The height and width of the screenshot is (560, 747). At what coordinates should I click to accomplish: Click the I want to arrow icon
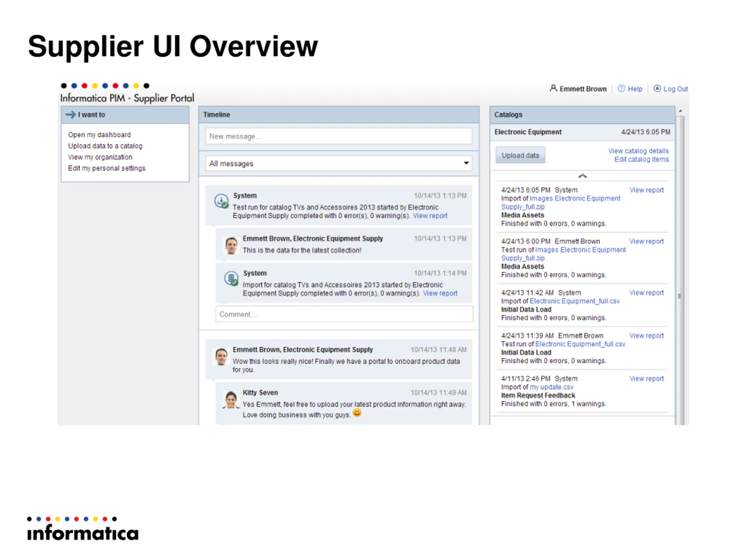coord(71,114)
